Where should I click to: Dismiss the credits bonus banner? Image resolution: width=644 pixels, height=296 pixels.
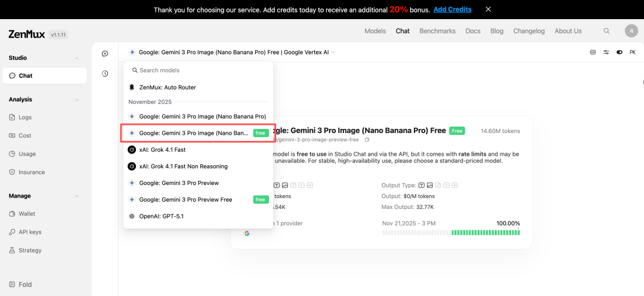coord(488,9)
